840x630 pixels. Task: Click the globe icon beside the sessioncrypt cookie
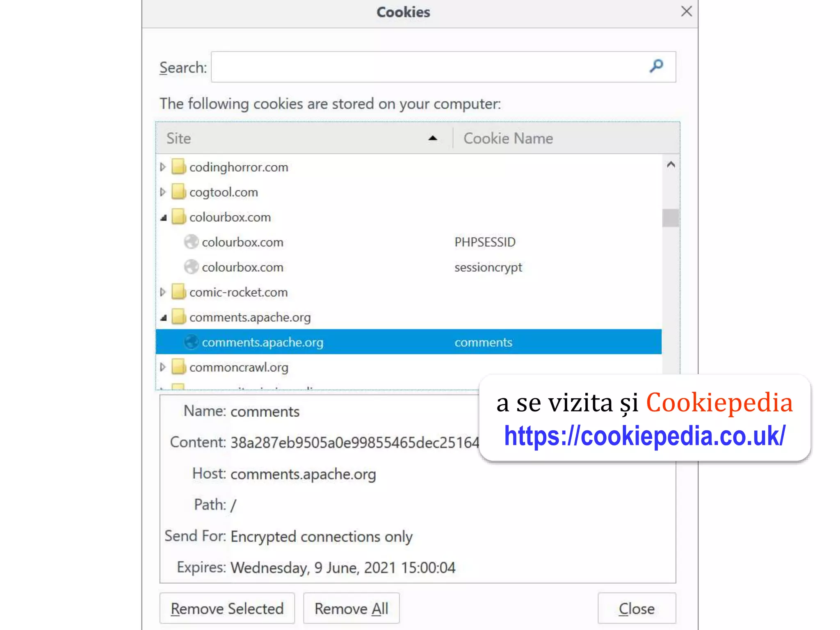[x=191, y=267]
